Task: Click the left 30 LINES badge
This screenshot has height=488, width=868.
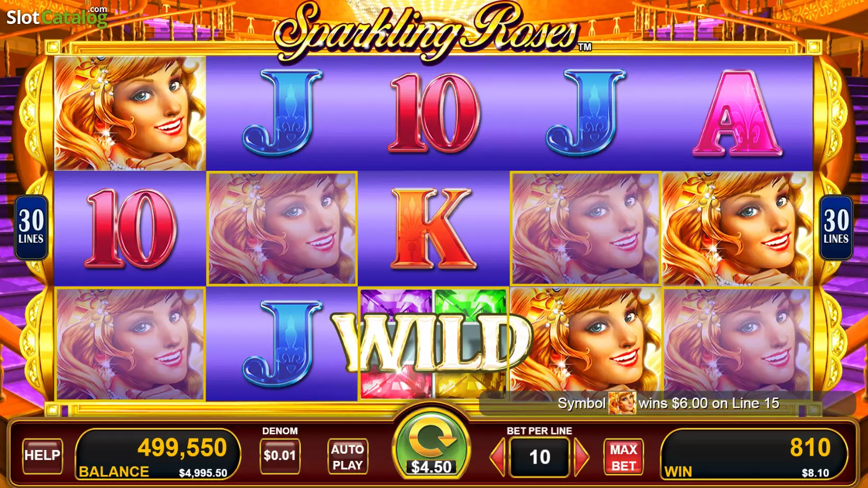Action: point(31,228)
